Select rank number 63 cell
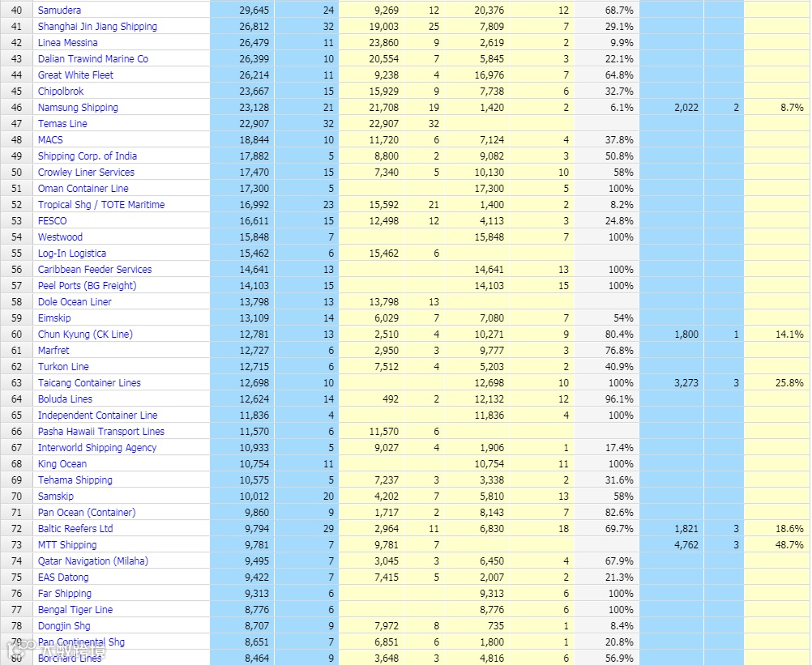The image size is (812, 665). pos(16,383)
